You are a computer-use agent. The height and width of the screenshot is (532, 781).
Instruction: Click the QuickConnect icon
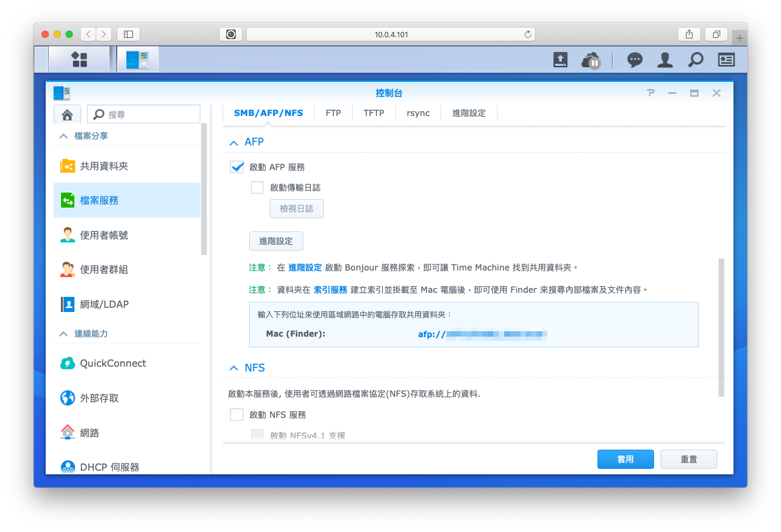(x=67, y=363)
